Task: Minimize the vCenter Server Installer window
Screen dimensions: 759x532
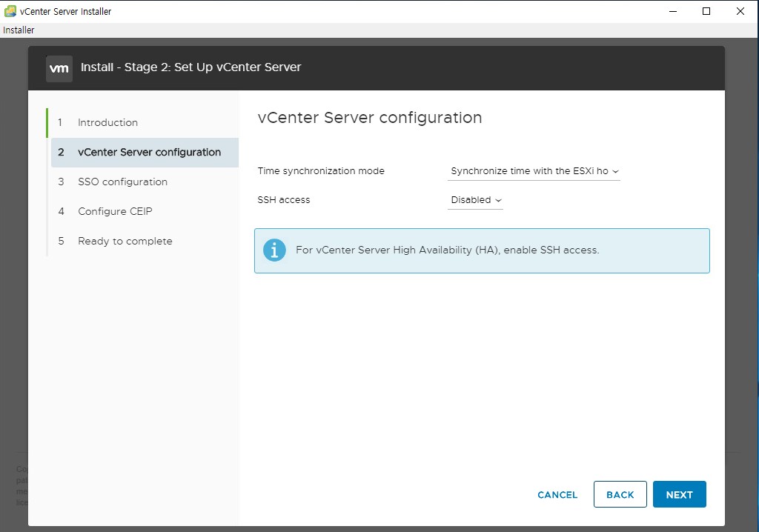Action: [x=673, y=11]
